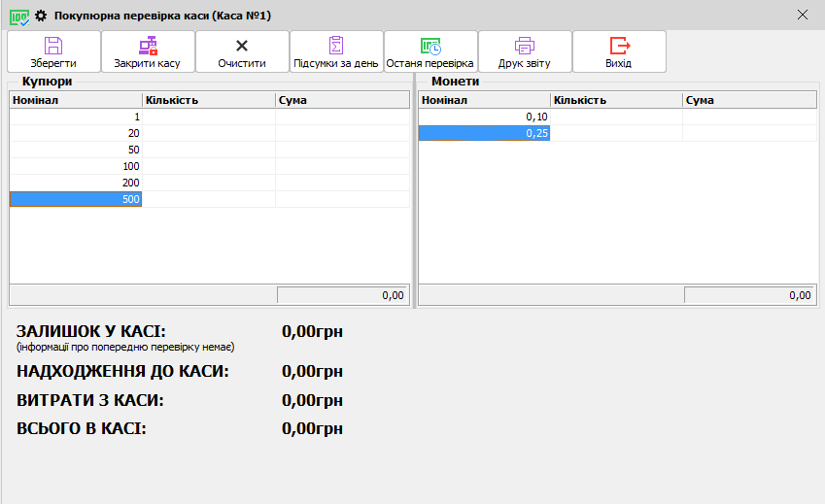Open Підсумки за день report
This screenshot has width=825, height=504.
pos(336,46)
